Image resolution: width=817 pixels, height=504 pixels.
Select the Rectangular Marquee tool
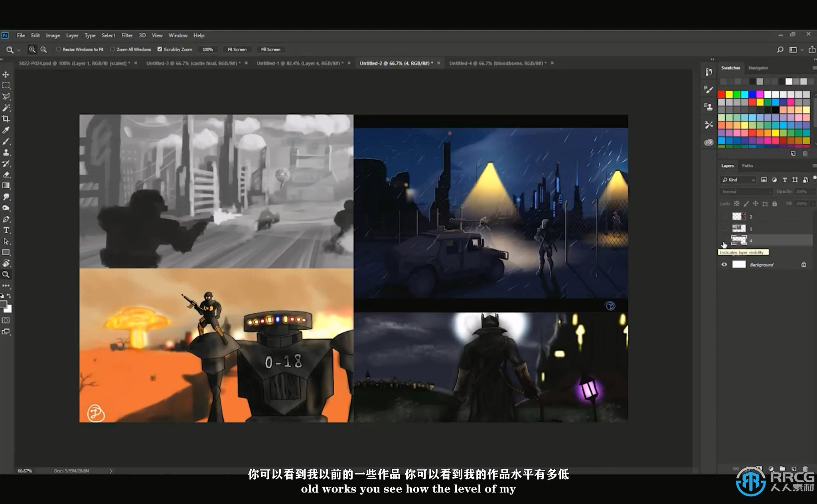[6, 85]
